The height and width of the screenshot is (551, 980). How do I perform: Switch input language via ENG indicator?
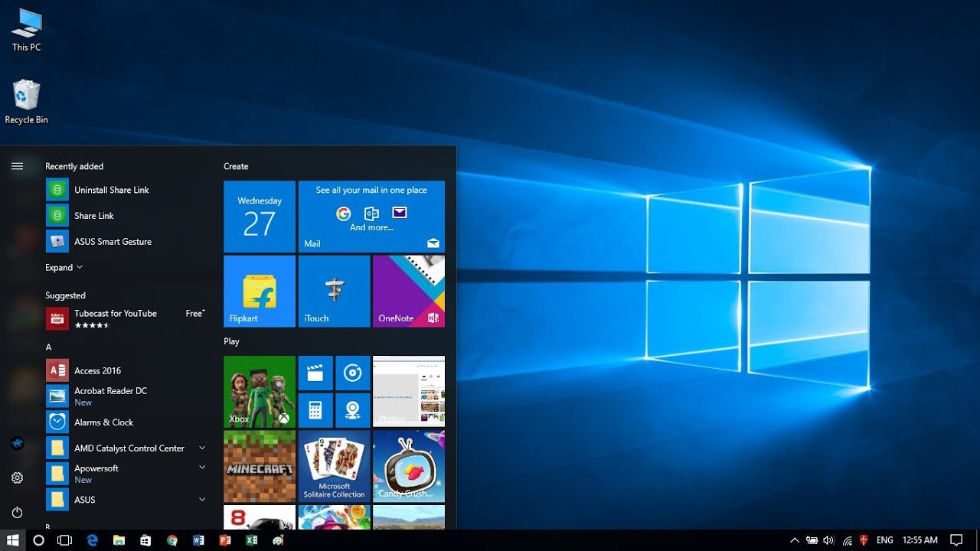click(884, 540)
